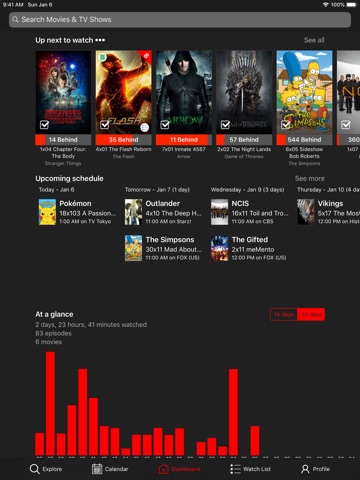Click '2x02 The Night Lands' episode title
The width and height of the screenshot is (360, 480).
coord(244,149)
